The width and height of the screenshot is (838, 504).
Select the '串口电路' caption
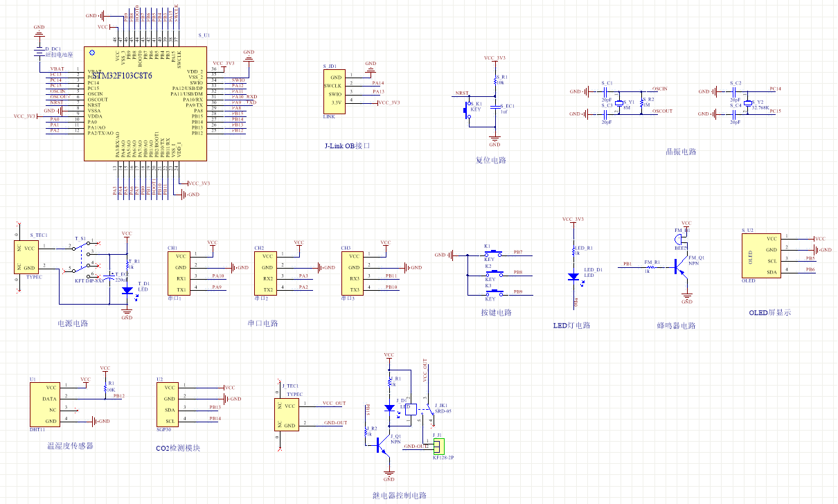click(262, 323)
